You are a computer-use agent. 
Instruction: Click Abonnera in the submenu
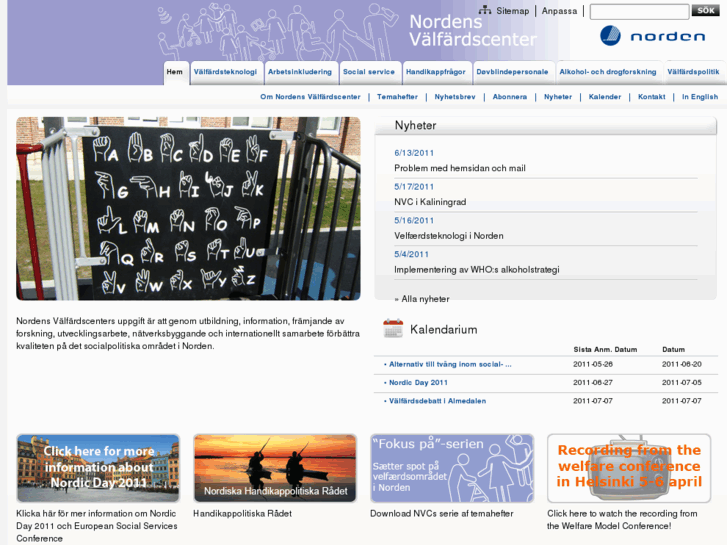tap(510, 97)
